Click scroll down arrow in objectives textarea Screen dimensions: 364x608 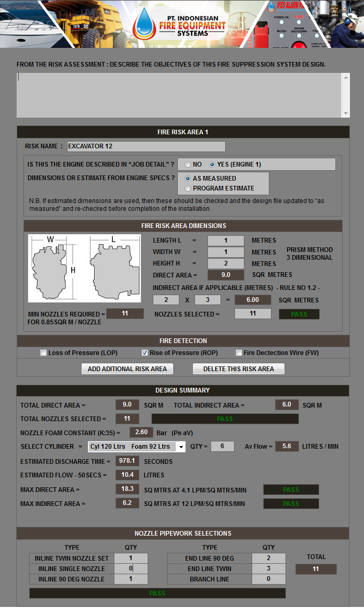(x=346, y=113)
